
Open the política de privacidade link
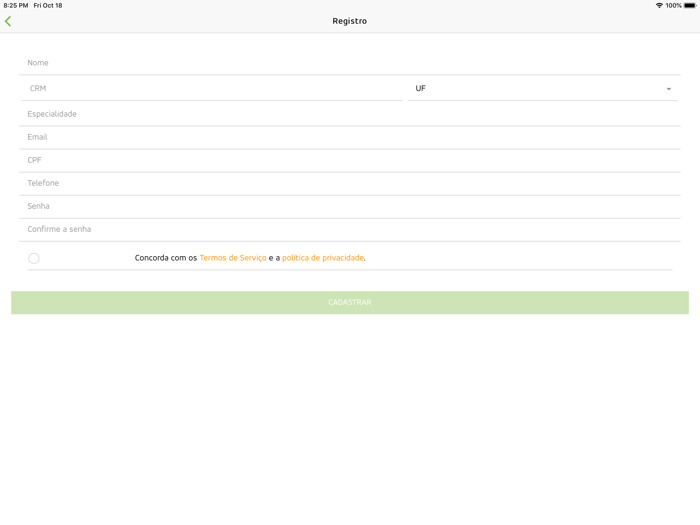point(323,258)
